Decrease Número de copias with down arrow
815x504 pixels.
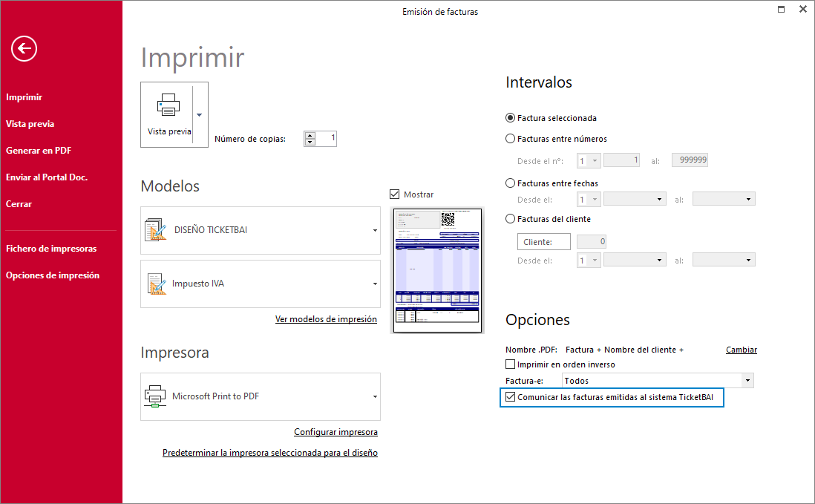click(x=310, y=142)
